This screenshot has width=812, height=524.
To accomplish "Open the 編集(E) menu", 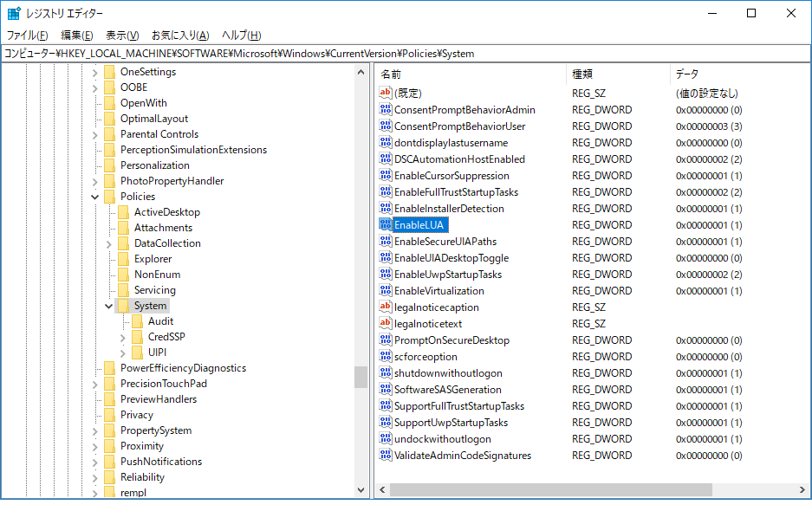I will [76, 36].
